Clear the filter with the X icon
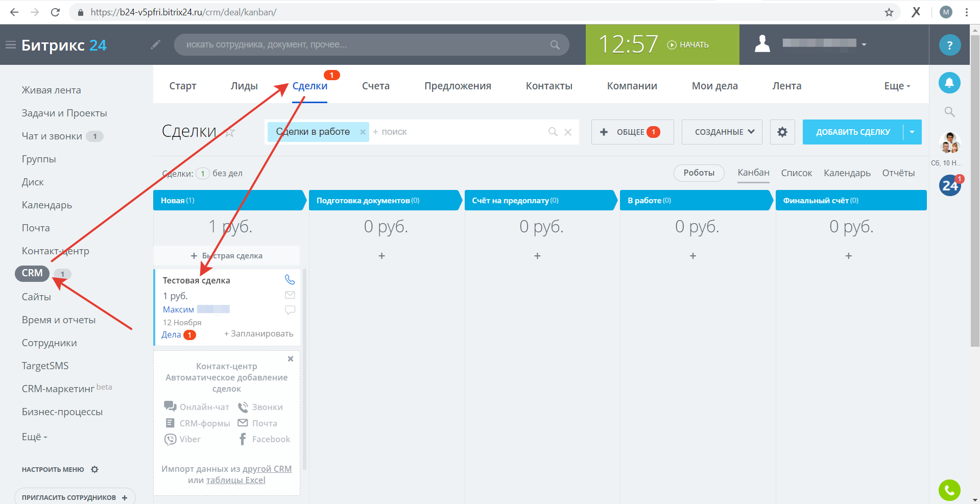980x504 pixels. click(568, 132)
